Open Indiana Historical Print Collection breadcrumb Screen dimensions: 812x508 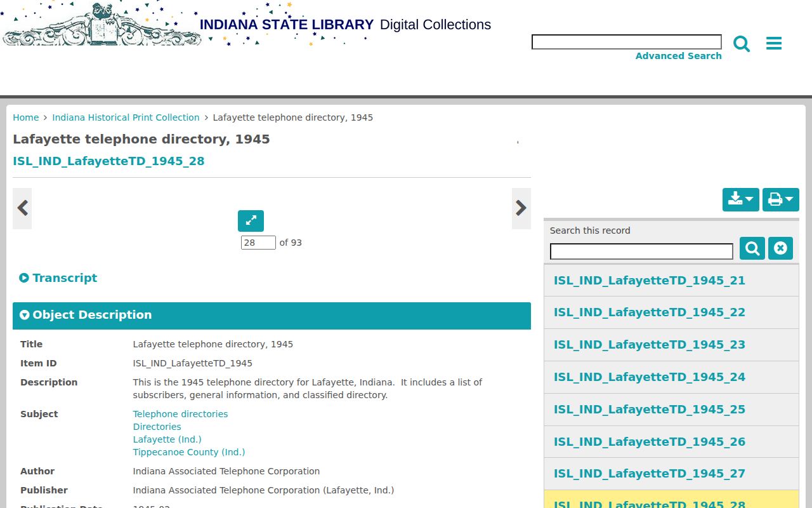click(x=126, y=117)
